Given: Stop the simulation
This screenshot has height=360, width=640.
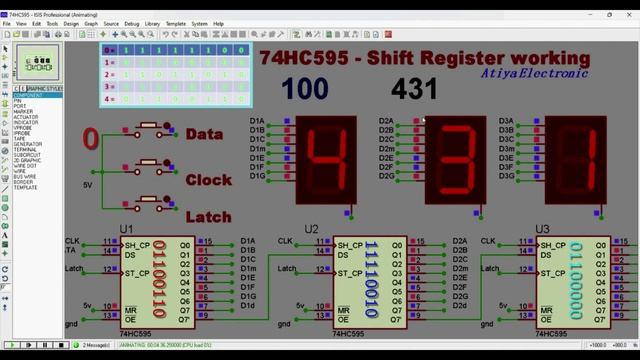Looking at the screenshot, I should [x=61, y=345].
